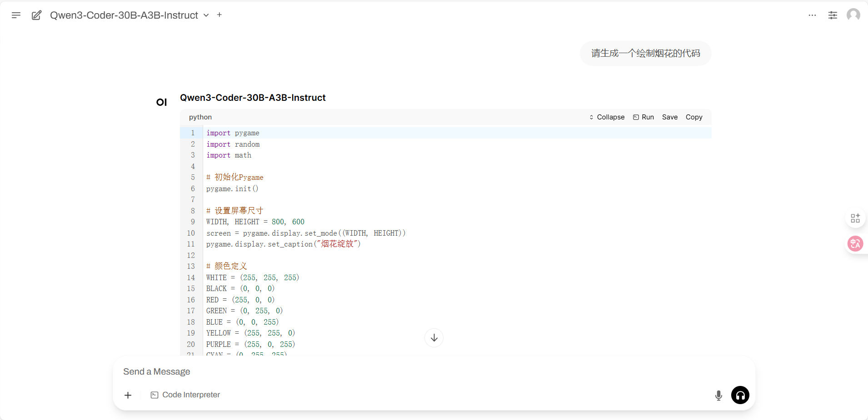Click the '# 初始化Pygame' comment line
The height and width of the screenshot is (420, 868).
tap(235, 178)
